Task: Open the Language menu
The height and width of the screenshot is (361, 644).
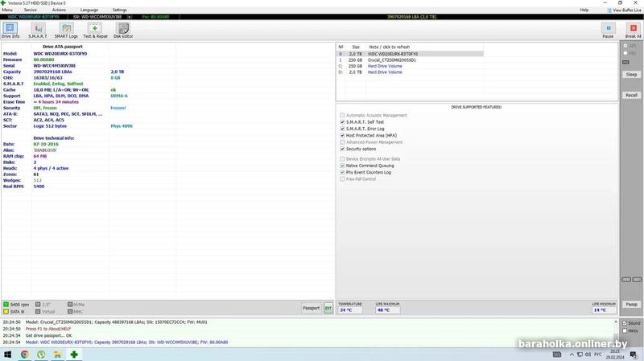Action: 89,10
